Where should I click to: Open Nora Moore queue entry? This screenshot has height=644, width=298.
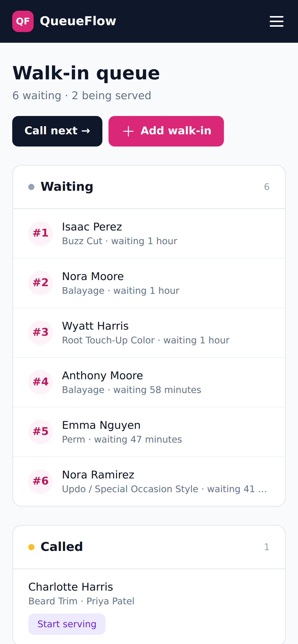(149, 283)
